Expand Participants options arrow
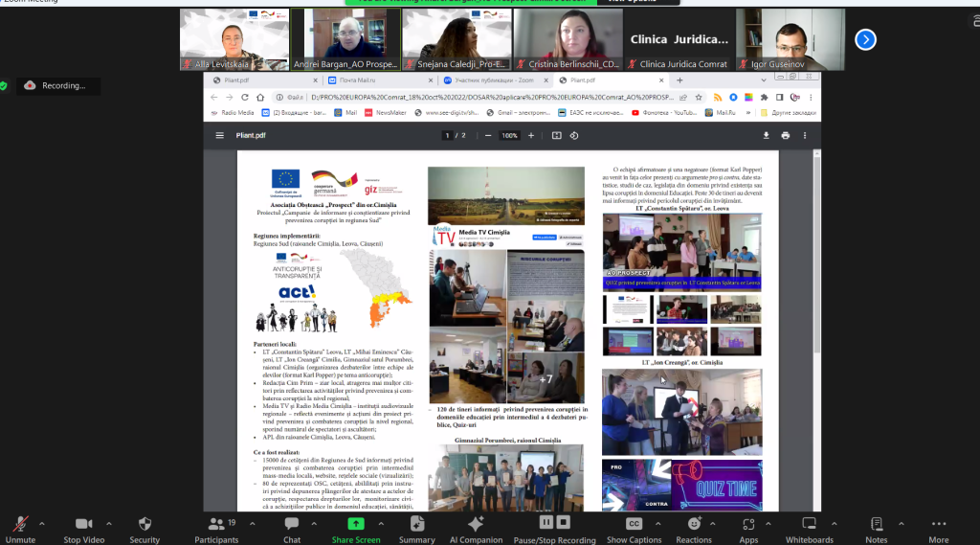 (253, 524)
